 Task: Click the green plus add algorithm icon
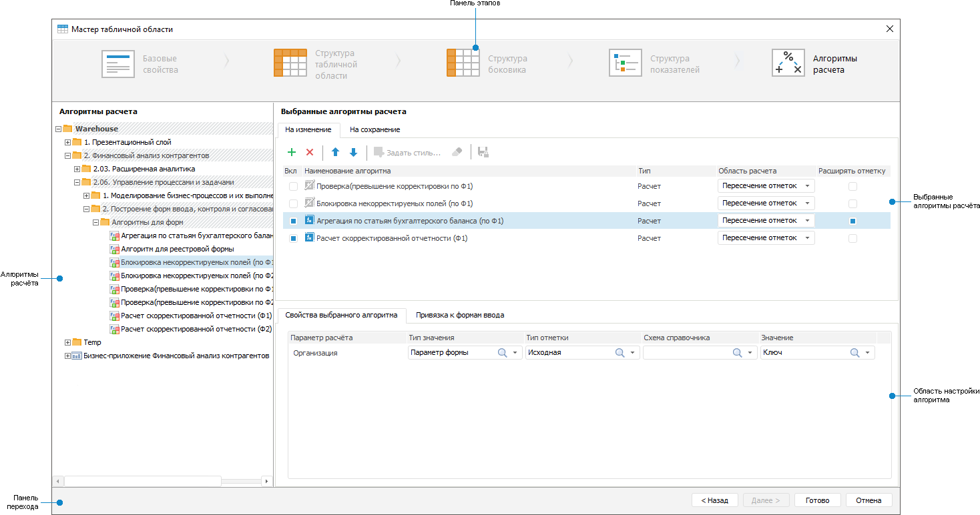(292, 153)
